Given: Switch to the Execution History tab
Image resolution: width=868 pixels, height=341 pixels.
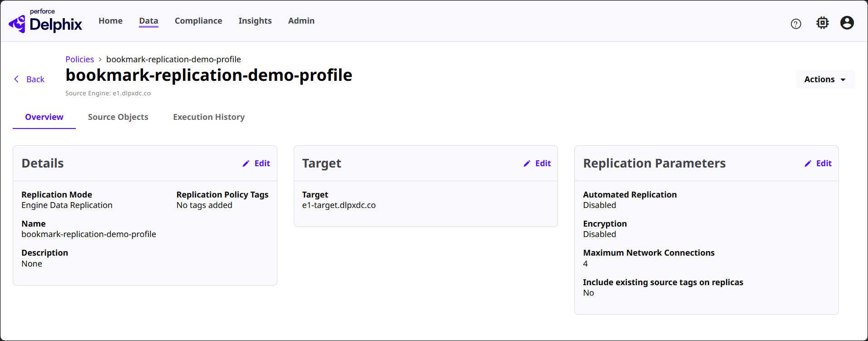Looking at the screenshot, I should pos(209,117).
